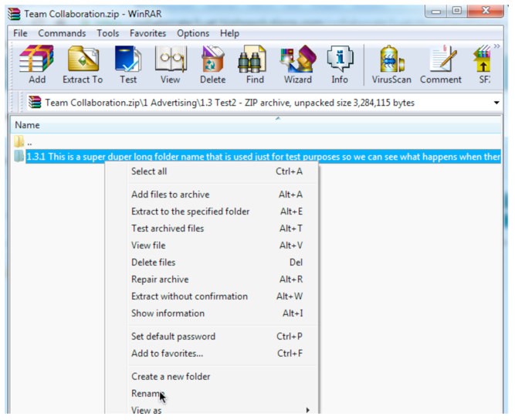Viewport: 515px width, 420px height.
Task: Go up via the '..' parent folder
Action: point(29,142)
